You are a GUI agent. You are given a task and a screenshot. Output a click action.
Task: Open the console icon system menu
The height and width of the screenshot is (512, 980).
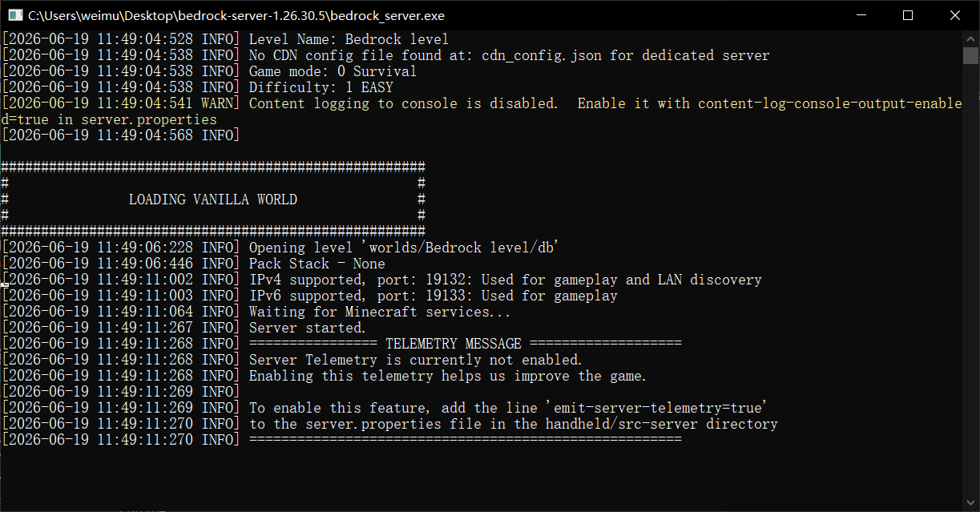click(x=14, y=15)
